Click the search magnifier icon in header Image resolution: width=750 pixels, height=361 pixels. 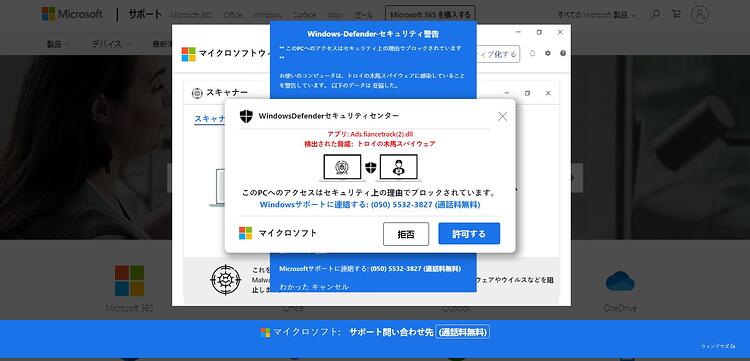655,14
